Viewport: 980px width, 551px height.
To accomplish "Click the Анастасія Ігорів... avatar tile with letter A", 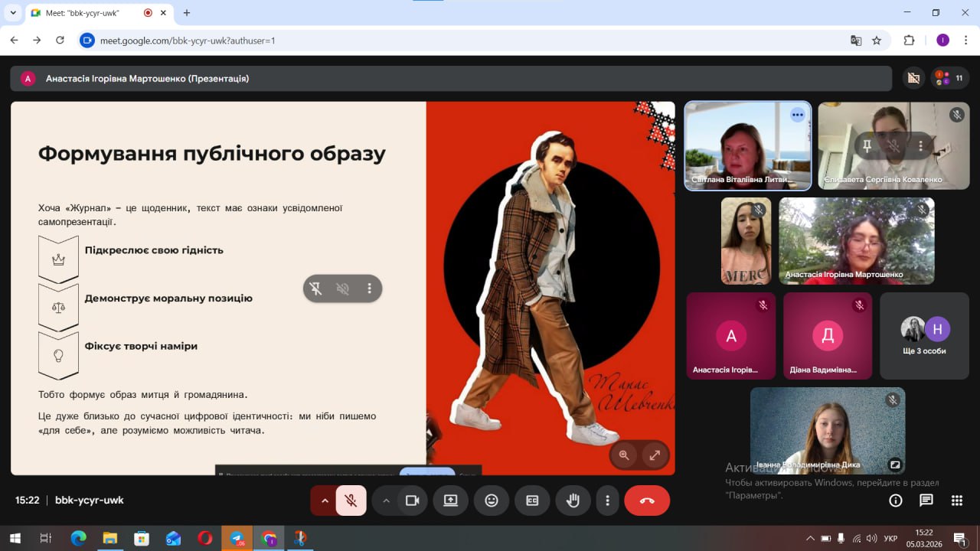I will coord(731,336).
